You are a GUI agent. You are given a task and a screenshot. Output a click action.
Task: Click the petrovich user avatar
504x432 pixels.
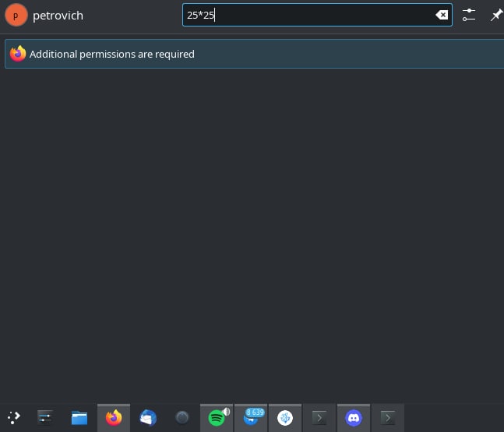[x=16, y=15]
